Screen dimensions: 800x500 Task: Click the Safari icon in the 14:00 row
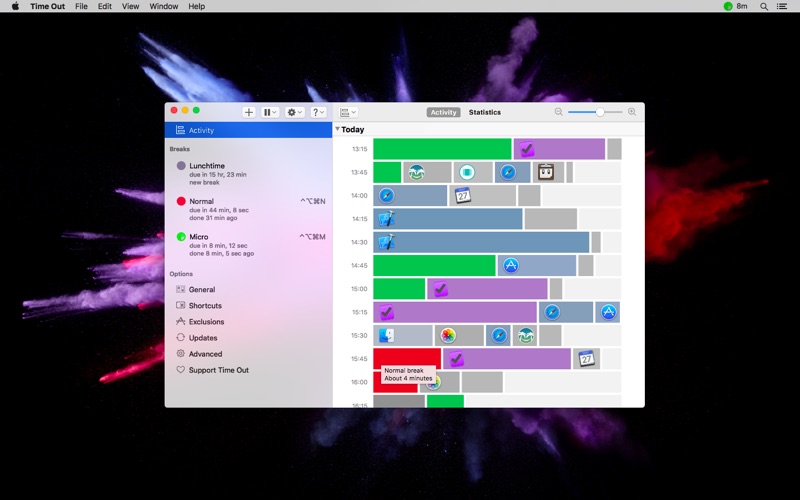(x=386, y=195)
